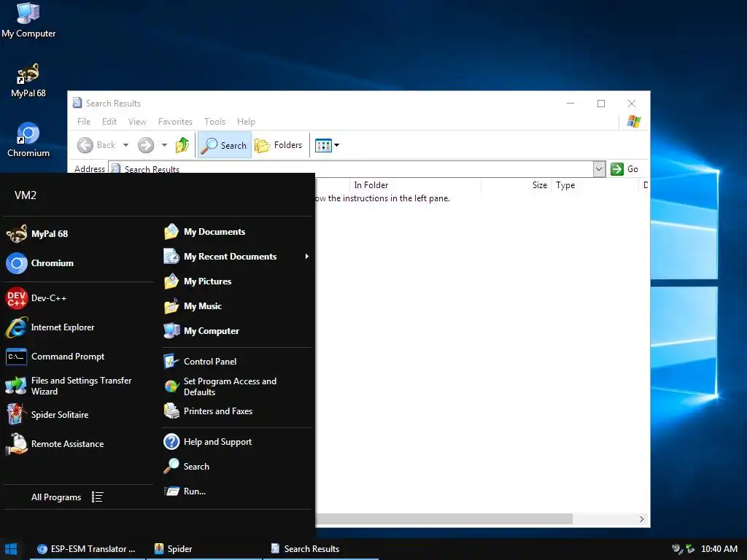Switch to Spider taskbar item
Viewport: 747px width, 560px height.
pos(204,549)
